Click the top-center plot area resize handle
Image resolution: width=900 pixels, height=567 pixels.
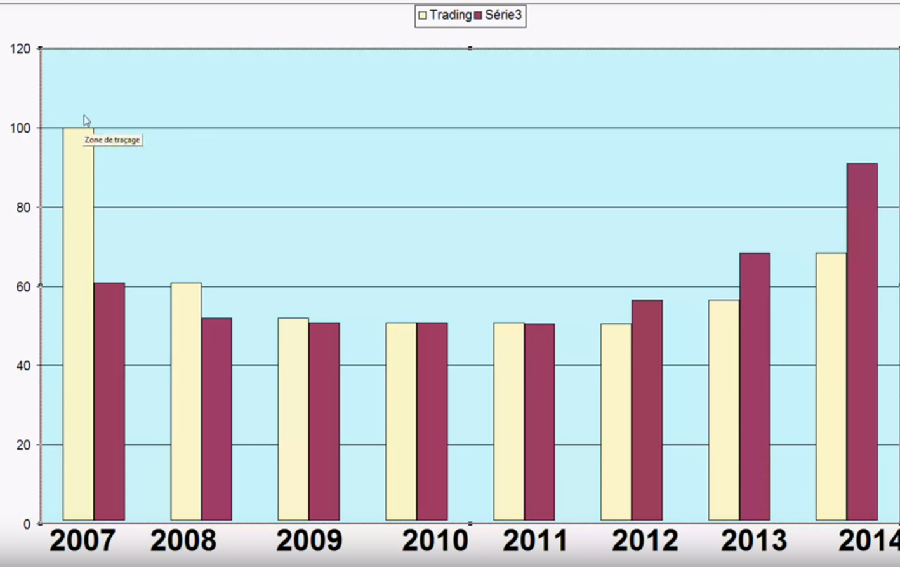(x=470, y=48)
